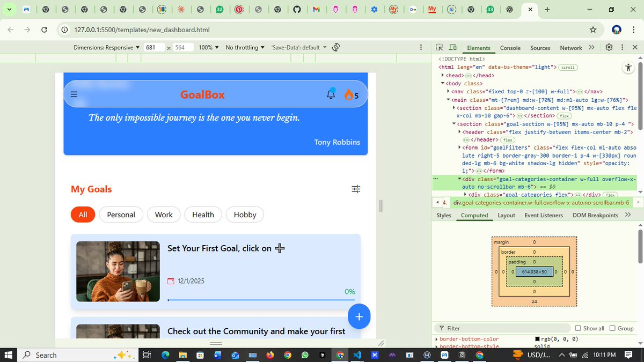Open the accessibility tree button in Elements panel
Screen dimensions: 644x362
click(628, 68)
